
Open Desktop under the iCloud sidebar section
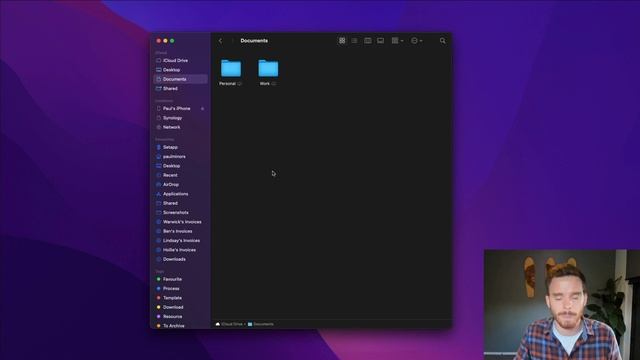tap(180, 70)
